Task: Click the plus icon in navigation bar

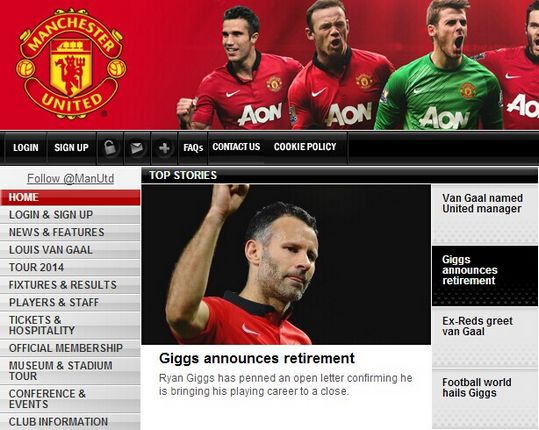Action: tap(164, 148)
